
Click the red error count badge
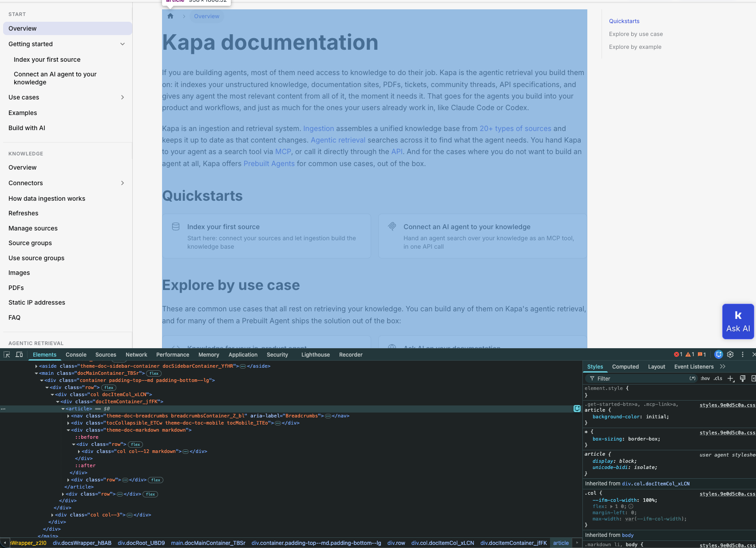(678, 354)
